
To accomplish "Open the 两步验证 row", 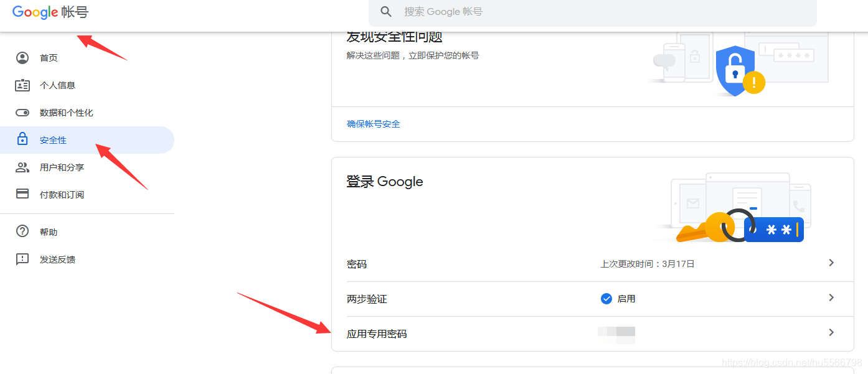I will tap(592, 299).
